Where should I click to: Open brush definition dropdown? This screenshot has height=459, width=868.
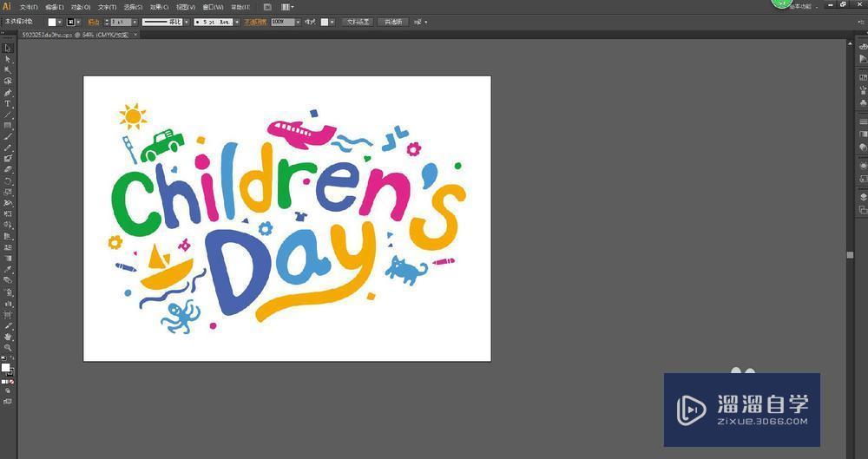[x=237, y=23]
